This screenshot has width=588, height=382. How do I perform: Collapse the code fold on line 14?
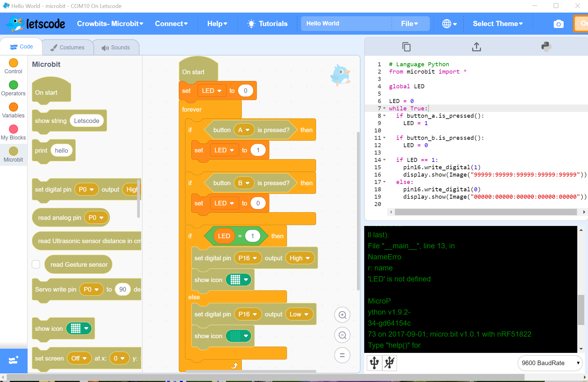pos(384,160)
